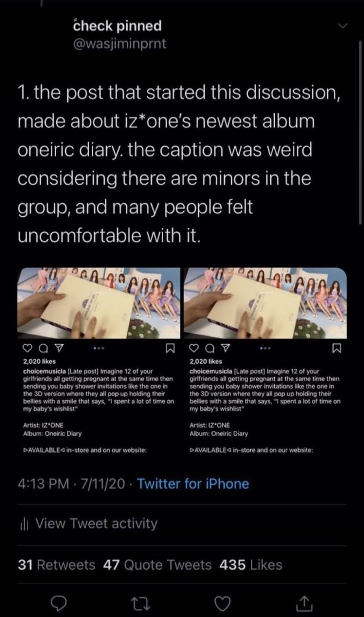Open the @wasjiminprnt profile handle
364x617 pixels.
120,43
